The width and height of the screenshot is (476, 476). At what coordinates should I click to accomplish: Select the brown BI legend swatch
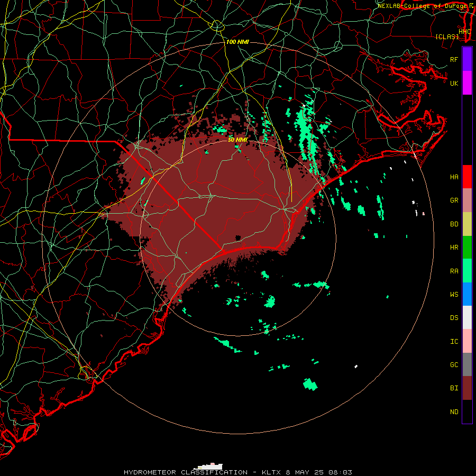[467, 388]
